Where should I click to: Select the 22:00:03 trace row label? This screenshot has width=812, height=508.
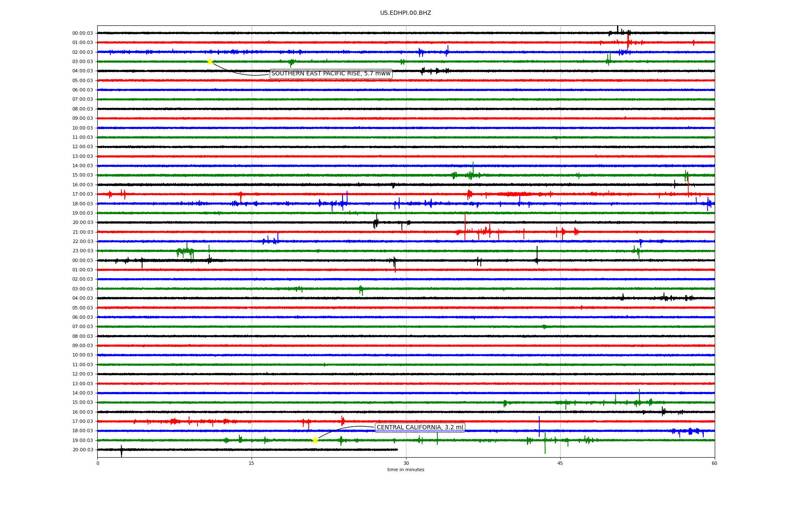[83, 242]
